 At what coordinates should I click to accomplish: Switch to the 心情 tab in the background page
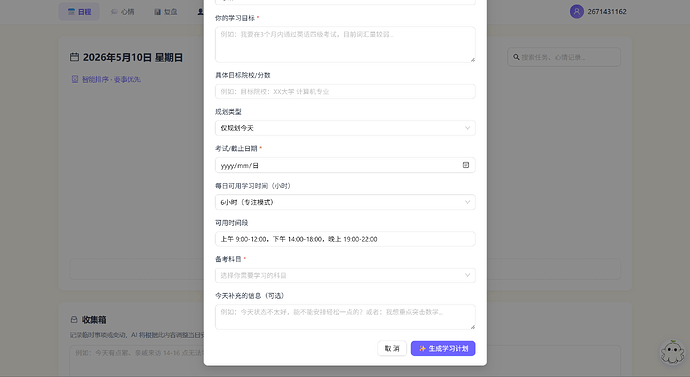122,12
